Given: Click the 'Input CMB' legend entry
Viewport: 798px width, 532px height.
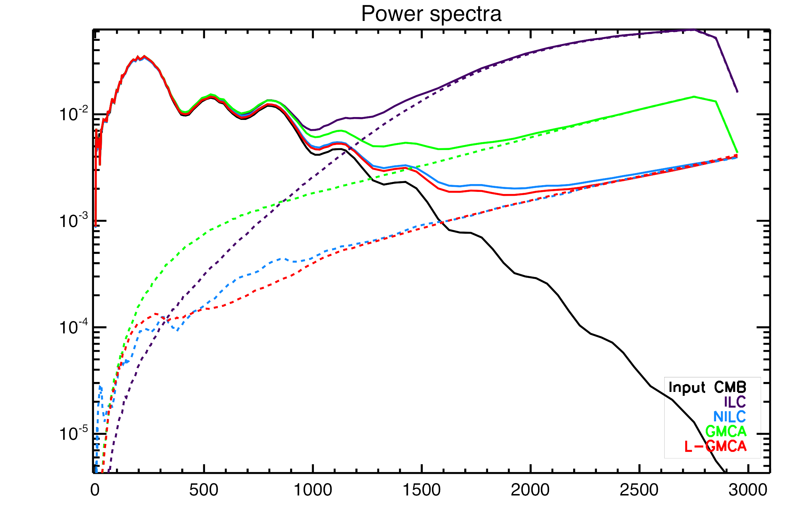Looking at the screenshot, I should click(x=707, y=387).
